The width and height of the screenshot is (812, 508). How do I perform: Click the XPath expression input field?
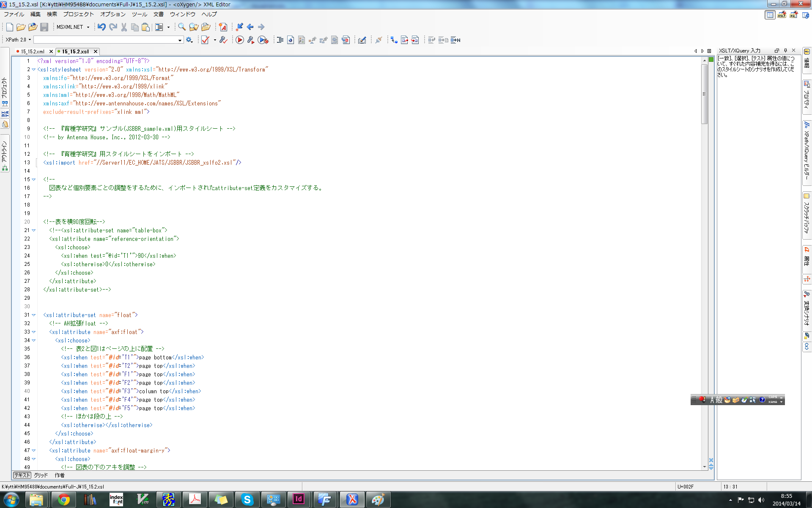(106, 40)
